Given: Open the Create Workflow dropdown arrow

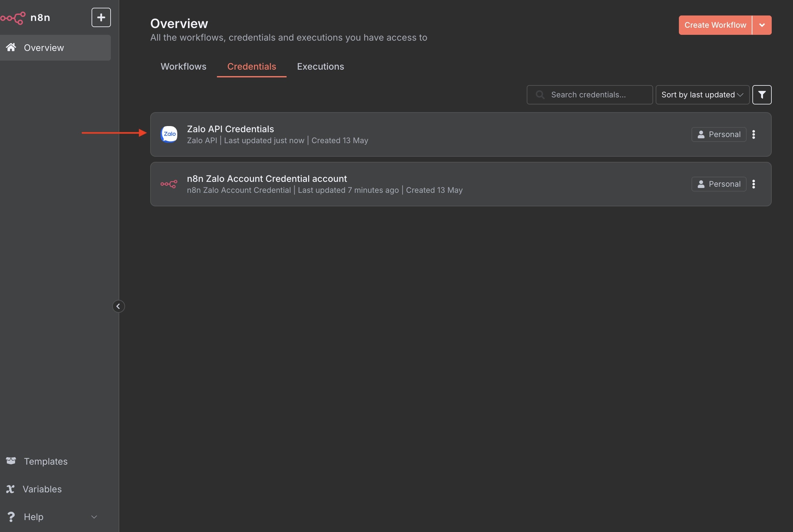Looking at the screenshot, I should tap(762, 25).
